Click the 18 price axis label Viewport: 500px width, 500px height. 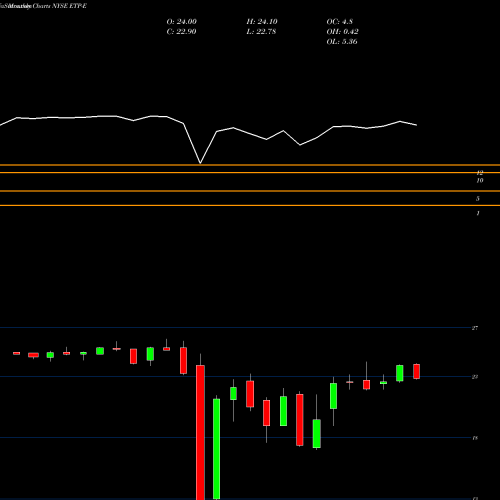click(475, 438)
